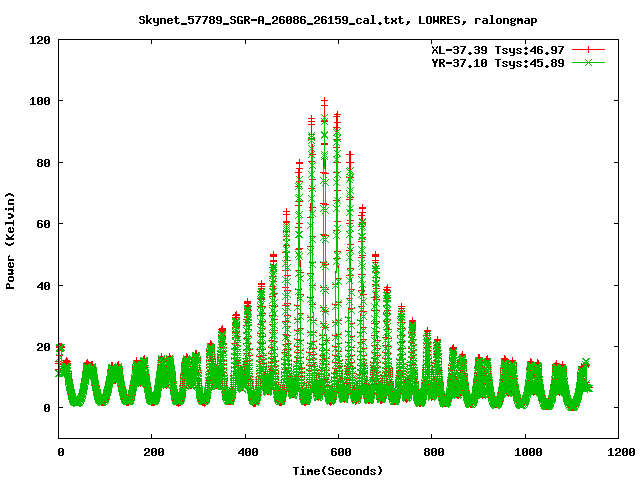Click the y-axis tick label 20
Viewport: 640px width, 480px height.
(x=43, y=347)
